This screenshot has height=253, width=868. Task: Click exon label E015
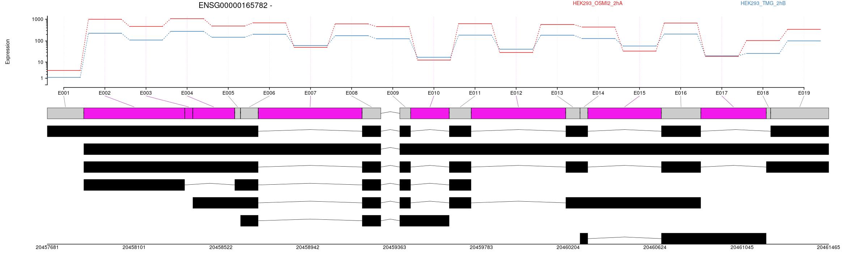[x=639, y=93]
